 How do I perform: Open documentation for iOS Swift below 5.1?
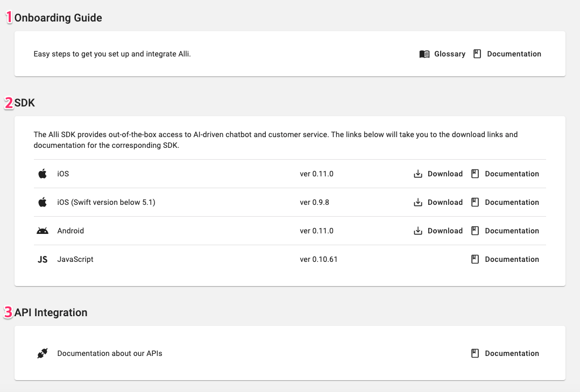(x=512, y=203)
